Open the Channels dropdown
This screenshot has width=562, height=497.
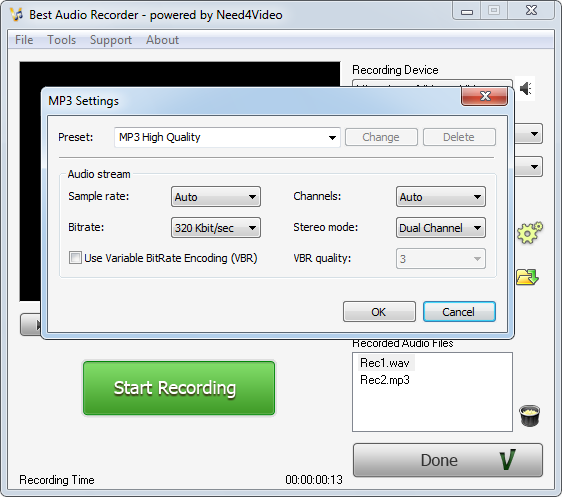point(441,197)
